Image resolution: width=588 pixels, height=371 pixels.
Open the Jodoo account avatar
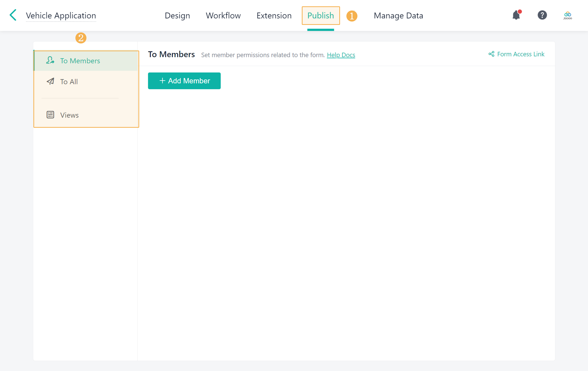pos(568,15)
